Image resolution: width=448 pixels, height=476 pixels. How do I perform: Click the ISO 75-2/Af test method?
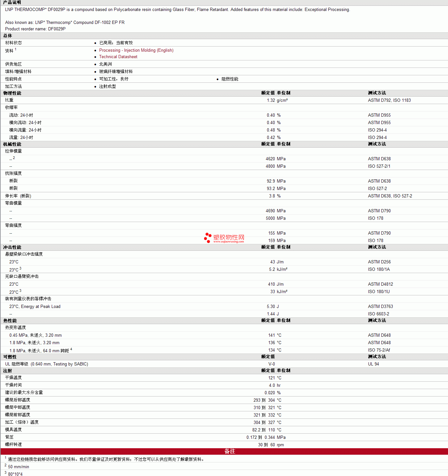(x=379, y=350)
